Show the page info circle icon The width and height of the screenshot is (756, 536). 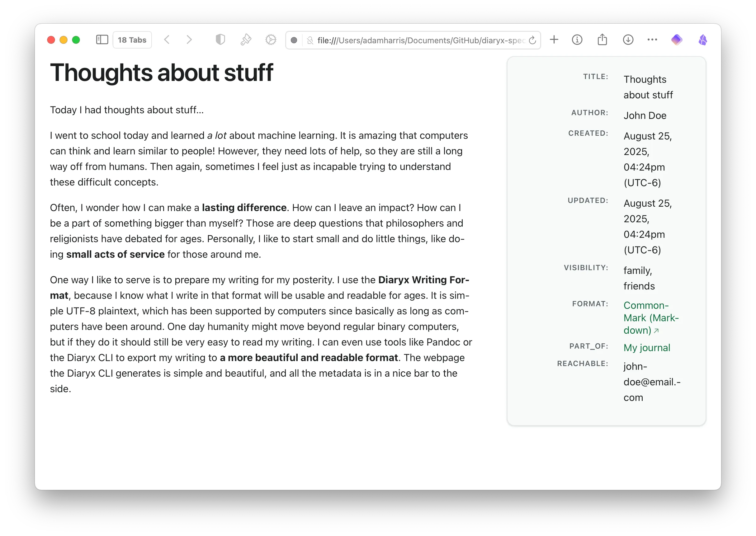tap(577, 40)
